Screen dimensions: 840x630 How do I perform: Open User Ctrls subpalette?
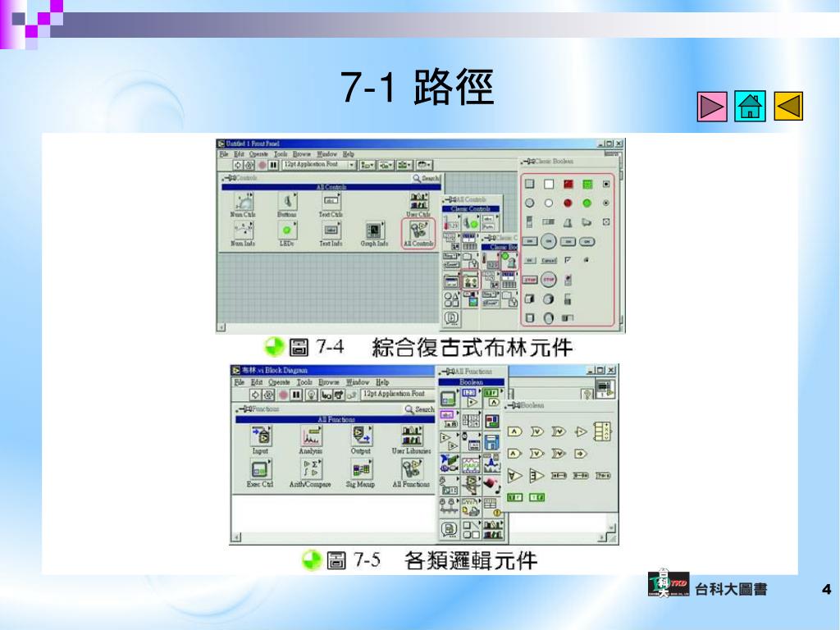coord(418,205)
